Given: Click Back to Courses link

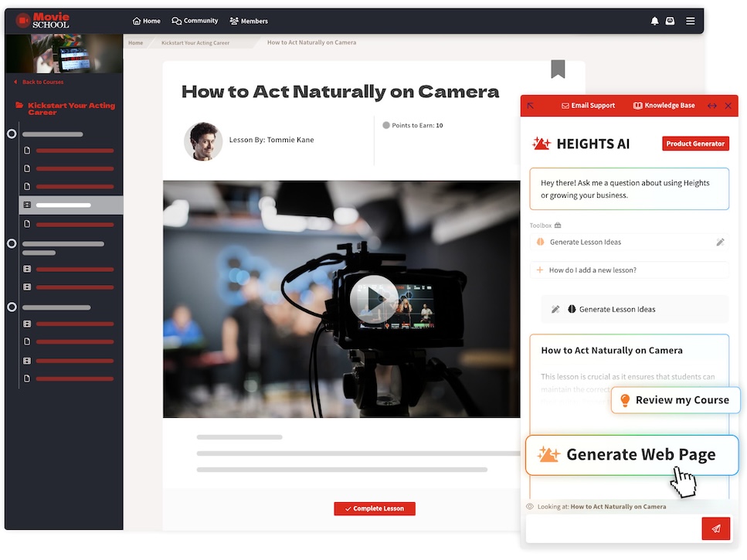Looking at the screenshot, I should click(39, 82).
